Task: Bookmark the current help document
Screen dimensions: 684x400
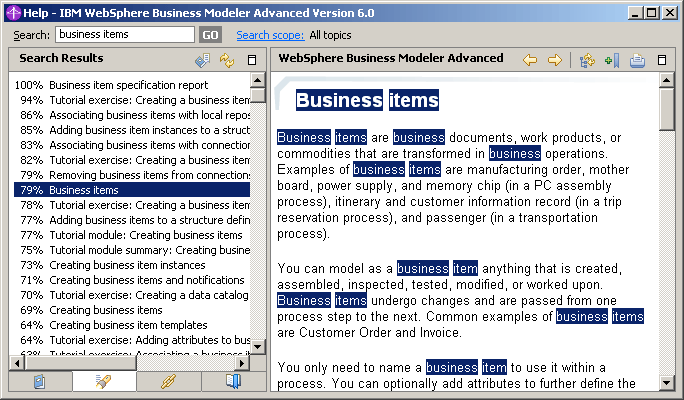Action: coord(612,60)
